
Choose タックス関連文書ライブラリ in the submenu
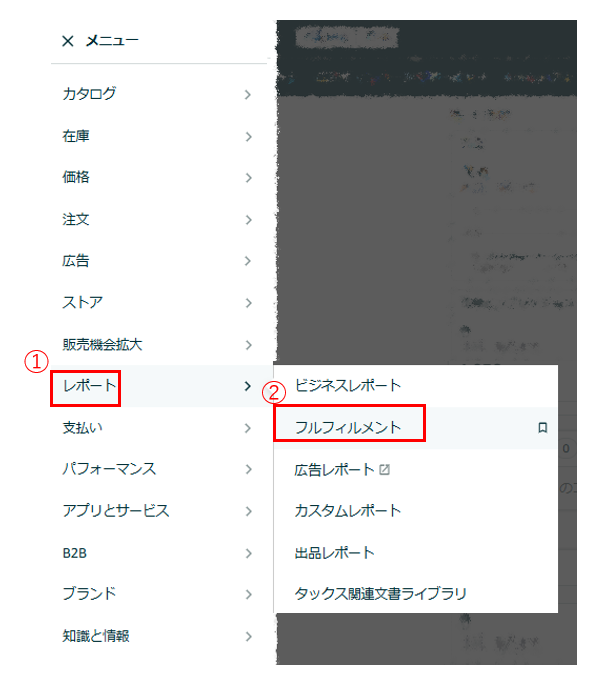(x=380, y=594)
